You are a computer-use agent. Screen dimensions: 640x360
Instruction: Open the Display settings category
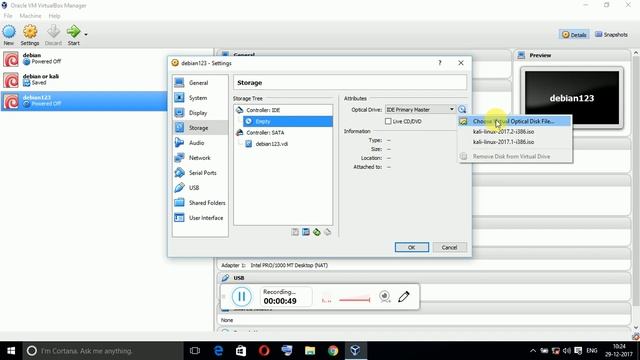200,113
